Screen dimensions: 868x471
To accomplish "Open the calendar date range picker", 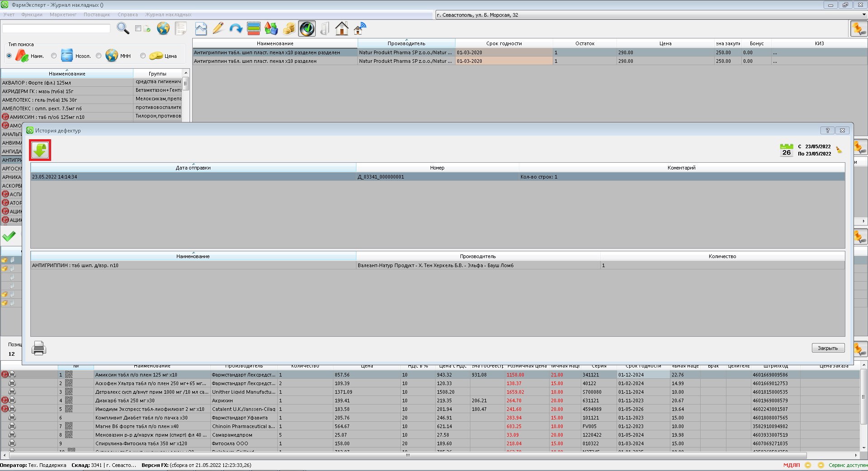I will pos(786,150).
